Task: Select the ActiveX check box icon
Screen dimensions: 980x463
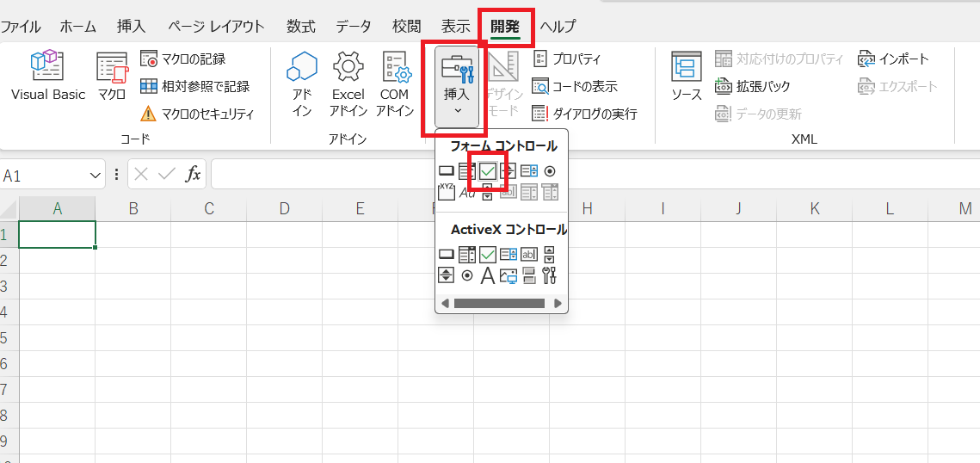Action: [488, 255]
